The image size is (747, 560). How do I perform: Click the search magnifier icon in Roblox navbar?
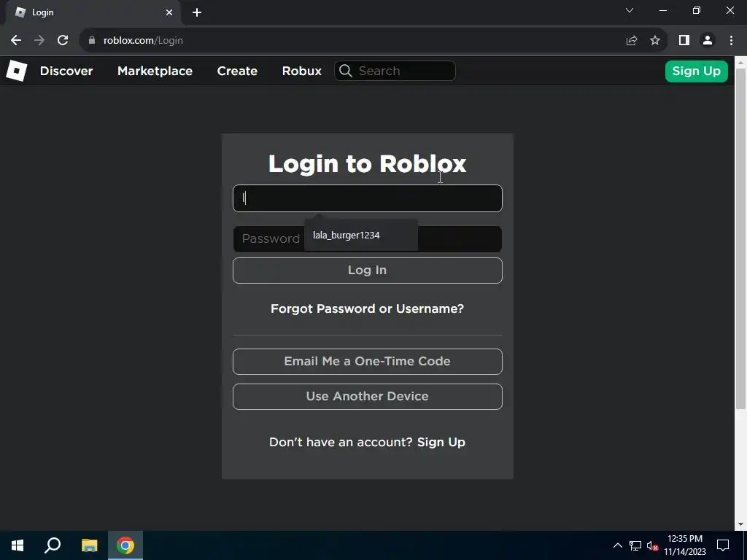[346, 71]
